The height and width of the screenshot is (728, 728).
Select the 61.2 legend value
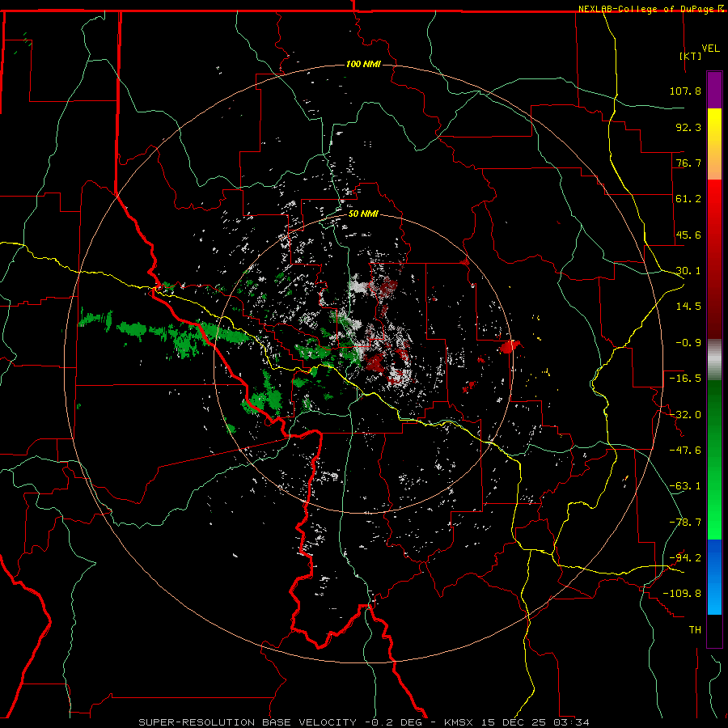(688, 199)
